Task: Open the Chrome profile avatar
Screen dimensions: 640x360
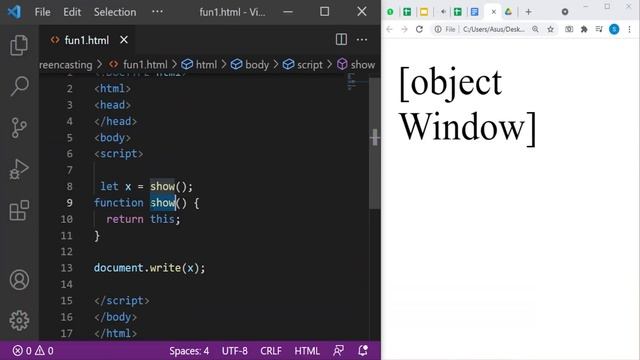Action: coord(614,29)
